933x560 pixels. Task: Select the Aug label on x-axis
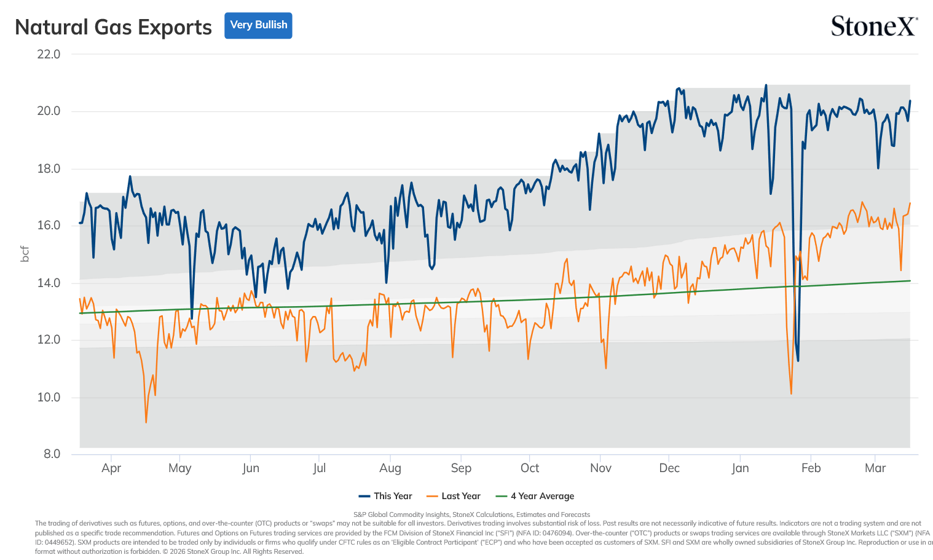(x=390, y=468)
